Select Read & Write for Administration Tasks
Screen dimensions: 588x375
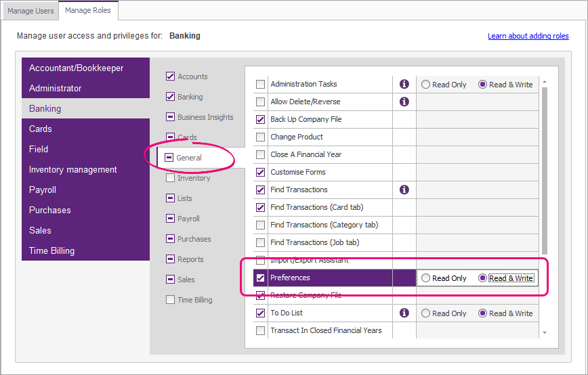click(482, 85)
